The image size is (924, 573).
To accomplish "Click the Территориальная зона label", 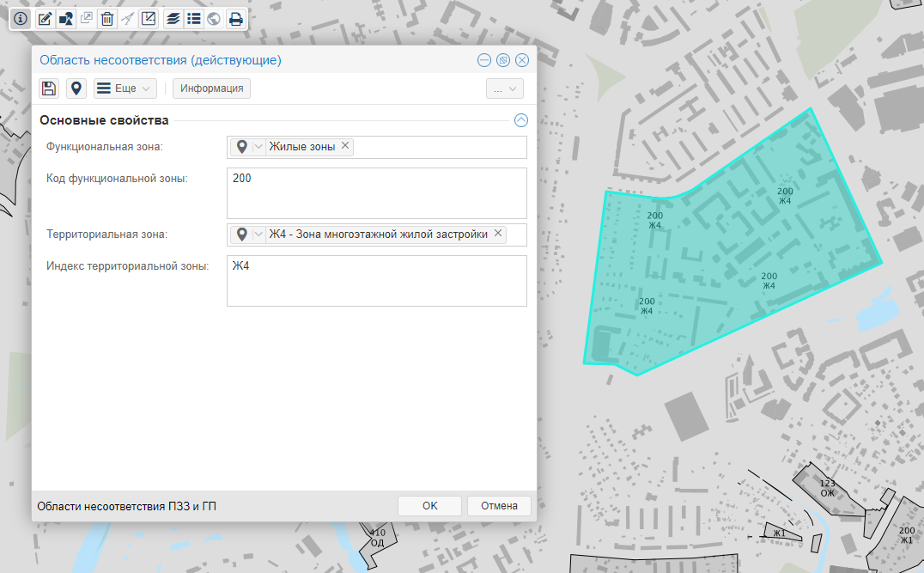I will [x=107, y=235].
